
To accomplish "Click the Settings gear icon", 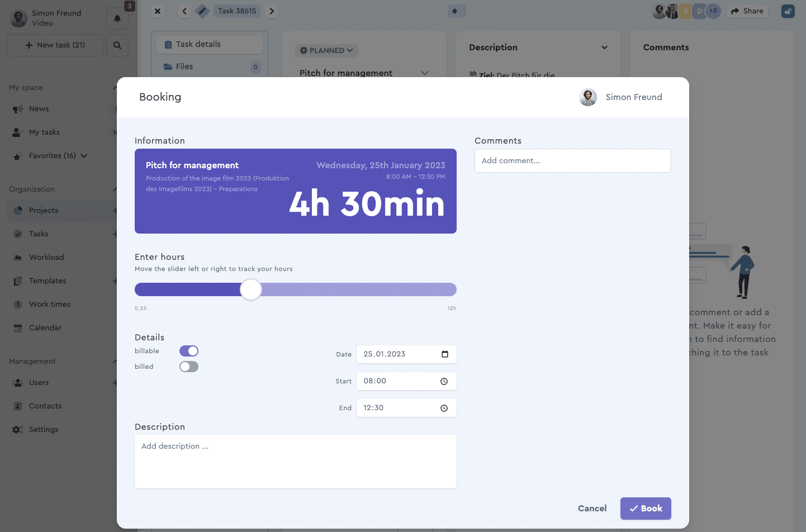I will coord(18,430).
